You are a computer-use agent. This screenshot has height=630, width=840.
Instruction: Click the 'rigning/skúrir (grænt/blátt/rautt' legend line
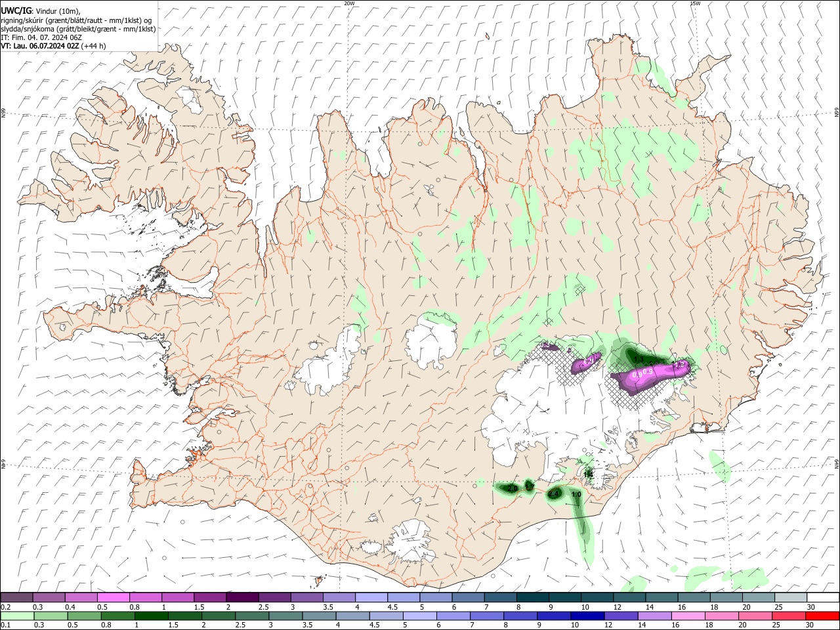pyautogui.click(x=77, y=20)
